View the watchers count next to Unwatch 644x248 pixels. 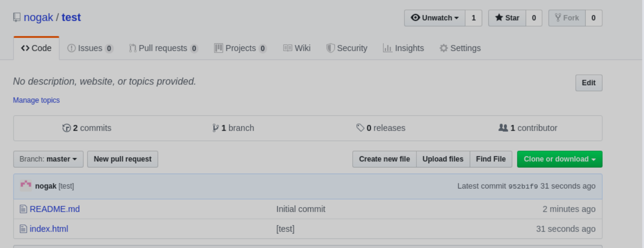[x=473, y=18]
